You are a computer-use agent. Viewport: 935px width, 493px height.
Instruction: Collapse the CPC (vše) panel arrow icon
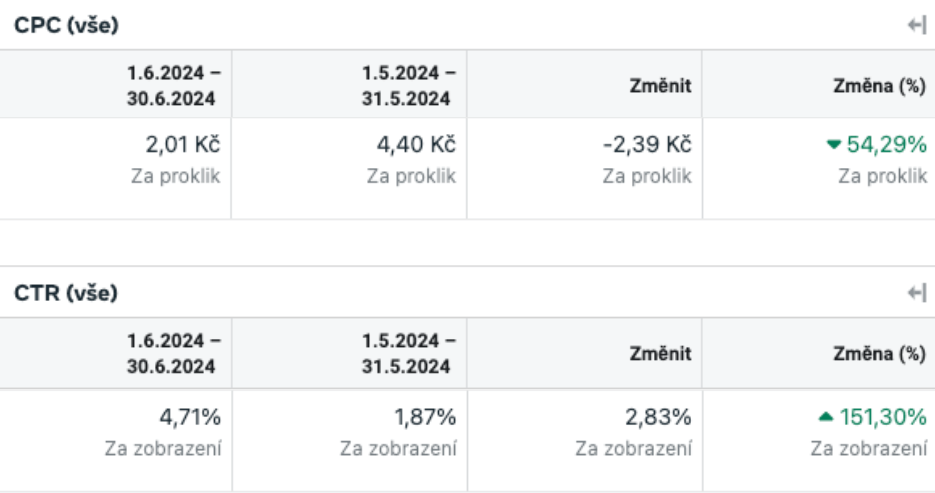pos(917,25)
